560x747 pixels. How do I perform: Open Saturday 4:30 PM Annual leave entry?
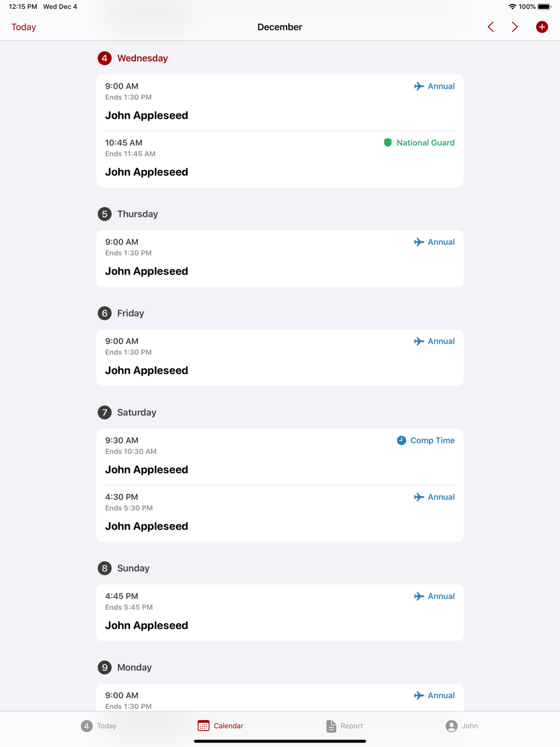[280, 513]
